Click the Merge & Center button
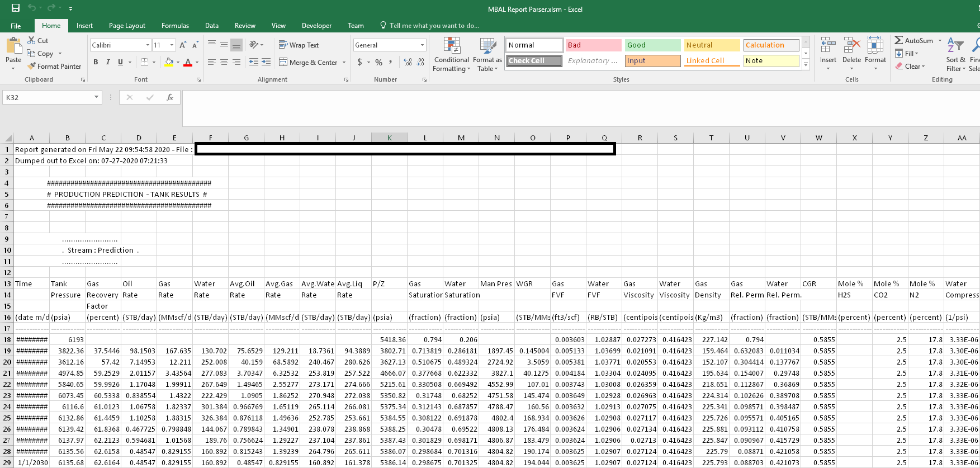 pyautogui.click(x=313, y=62)
